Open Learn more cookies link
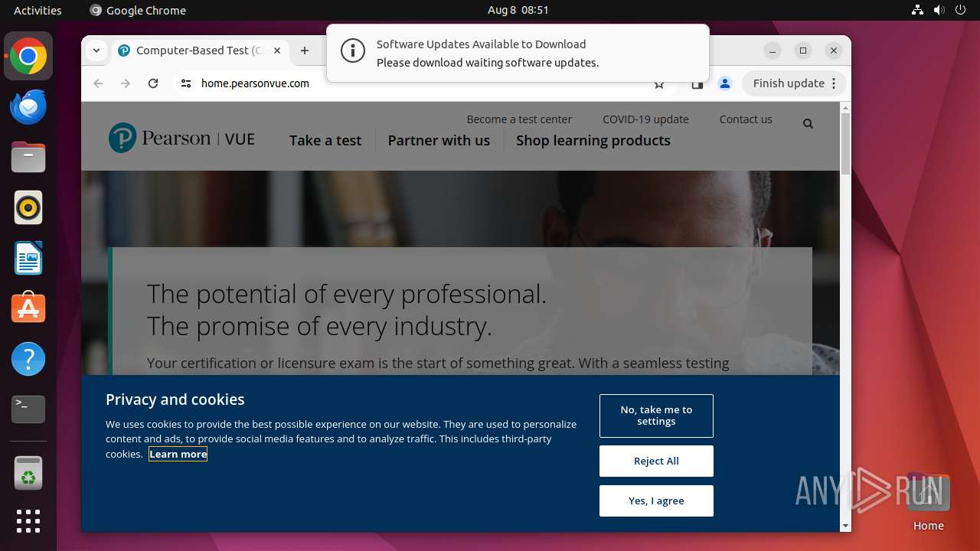Screen dimensions: 980x551 click(178, 454)
